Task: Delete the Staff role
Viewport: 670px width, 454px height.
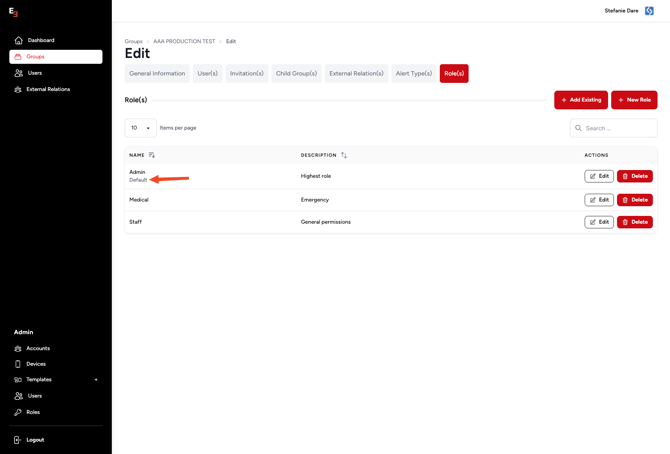Action: [x=634, y=222]
